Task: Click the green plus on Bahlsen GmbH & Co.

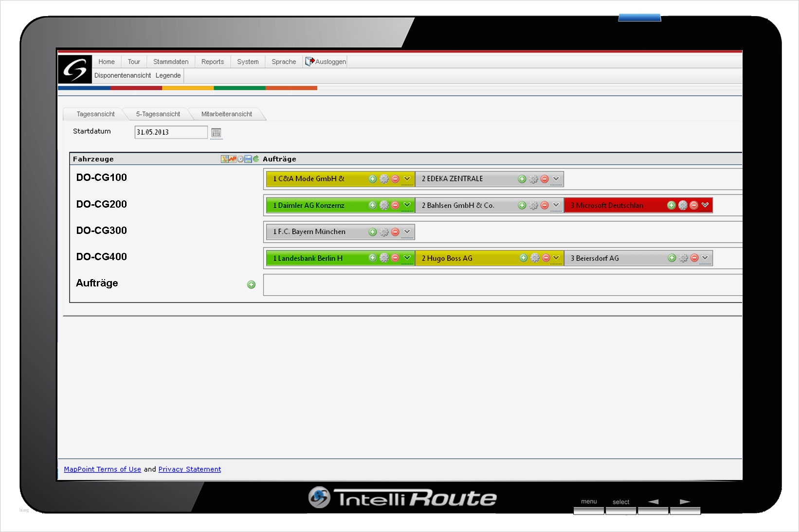Action: tap(522, 205)
